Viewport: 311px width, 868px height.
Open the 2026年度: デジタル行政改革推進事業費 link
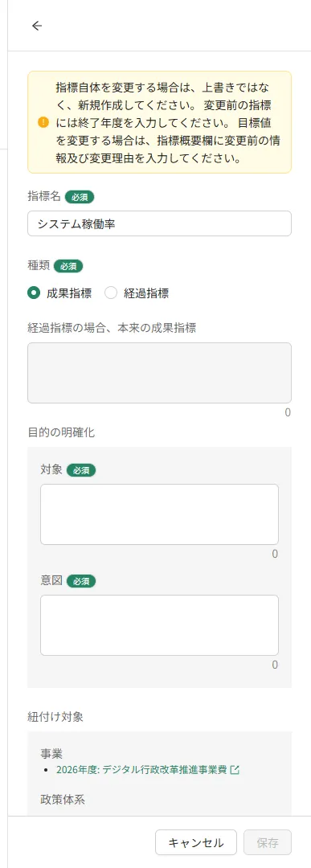[141, 769]
